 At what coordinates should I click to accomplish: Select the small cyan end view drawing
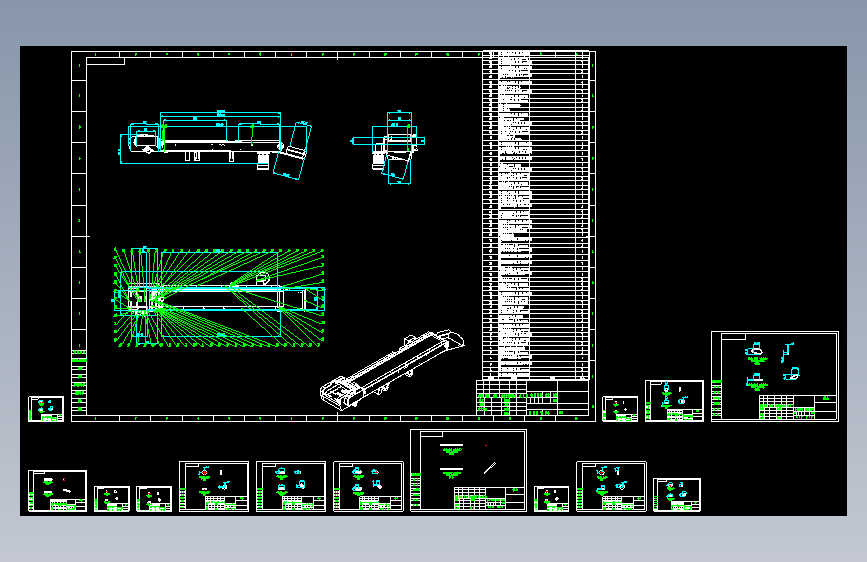point(388,147)
